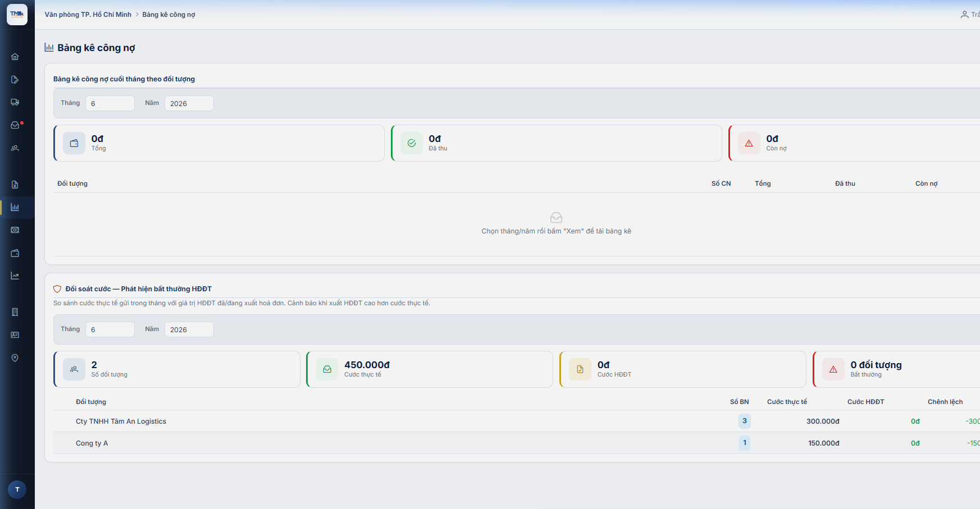Click the Số đối tượng card showing 2
980x509 pixels.
point(177,369)
